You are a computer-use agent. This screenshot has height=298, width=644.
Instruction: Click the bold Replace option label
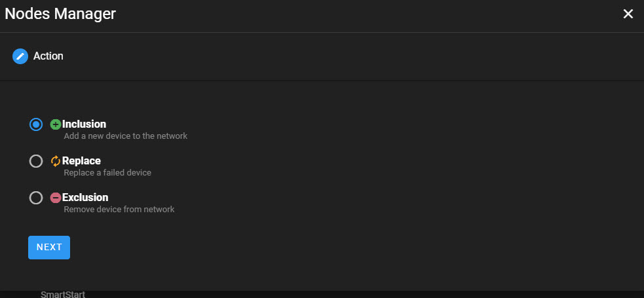81,160
